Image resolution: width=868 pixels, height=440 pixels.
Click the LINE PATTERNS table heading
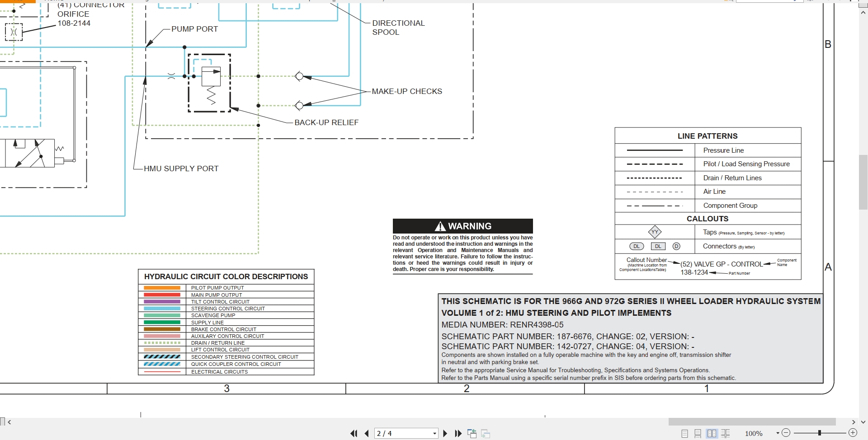pos(708,136)
